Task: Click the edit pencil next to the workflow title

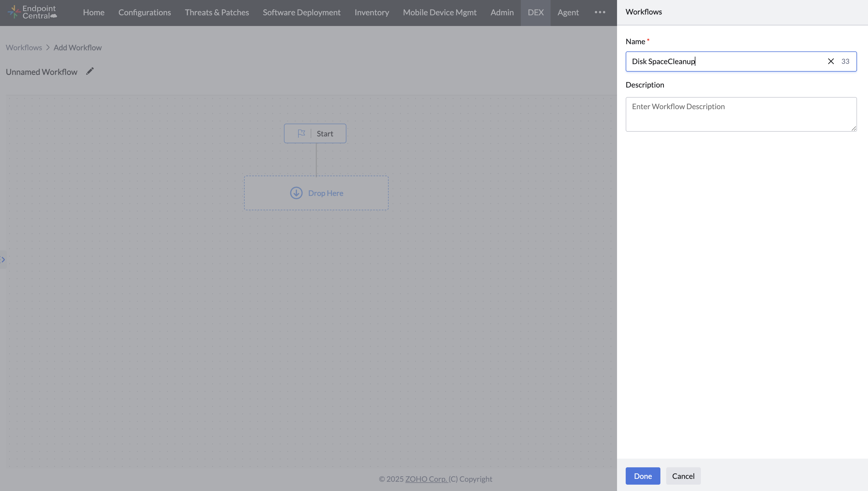Action: coord(89,71)
